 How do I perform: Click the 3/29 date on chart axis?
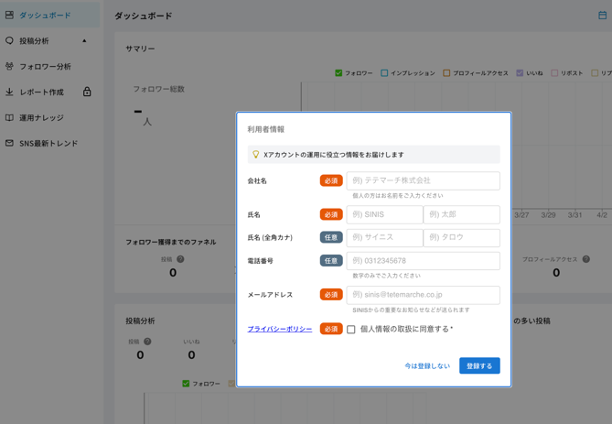(x=548, y=215)
